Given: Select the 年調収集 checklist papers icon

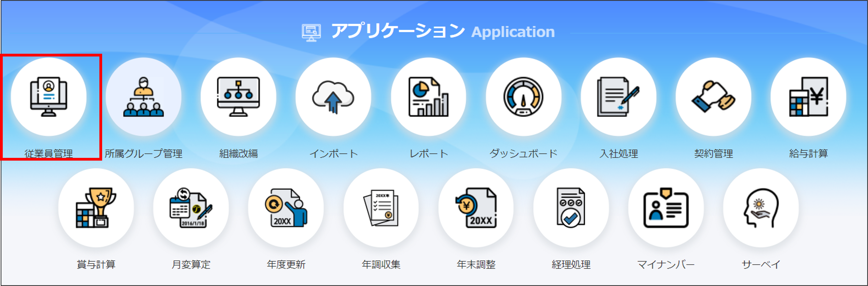Looking at the screenshot, I should [381, 208].
